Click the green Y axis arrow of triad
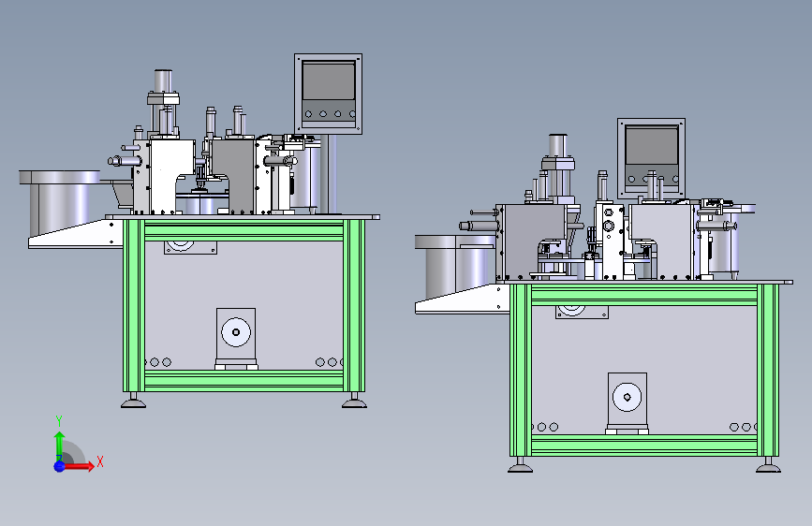This screenshot has width=812, height=526. [60, 446]
